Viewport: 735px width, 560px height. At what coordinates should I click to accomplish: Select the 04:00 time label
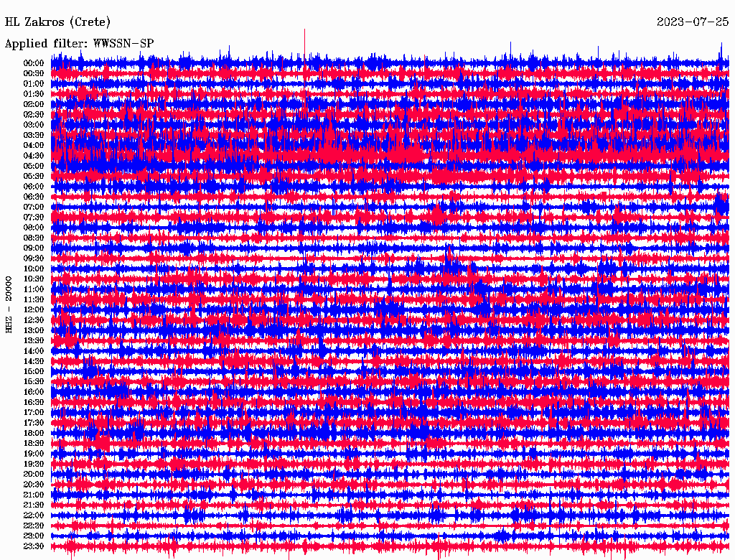click(34, 146)
